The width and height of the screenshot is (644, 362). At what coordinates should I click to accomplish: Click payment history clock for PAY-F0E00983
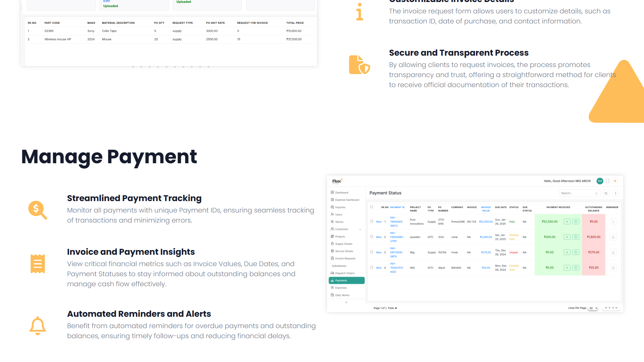coord(576,237)
